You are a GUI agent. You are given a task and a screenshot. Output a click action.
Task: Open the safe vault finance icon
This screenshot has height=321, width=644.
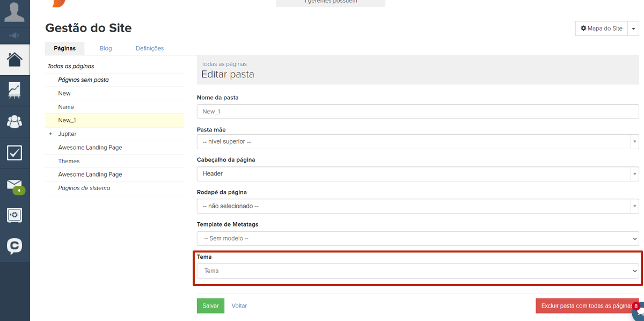pos(14,215)
